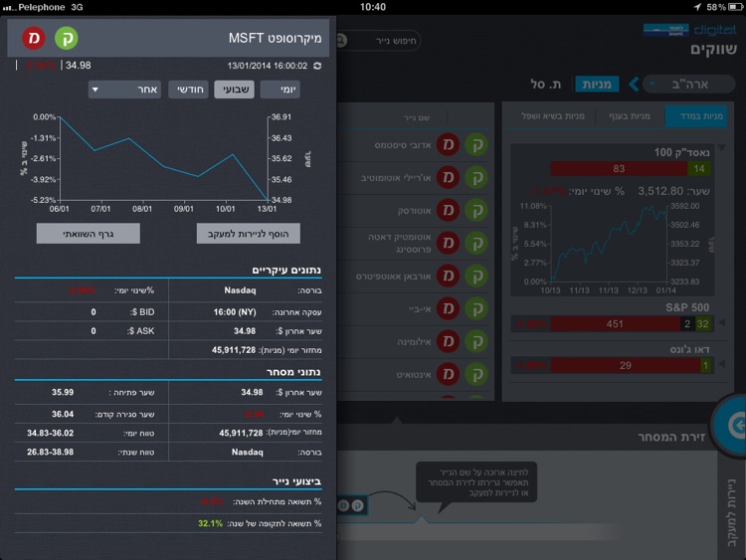The height and width of the screenshot is (560, 746).
Task: Tap the green buy icon in MSFT header
Action: pos(66,38)
